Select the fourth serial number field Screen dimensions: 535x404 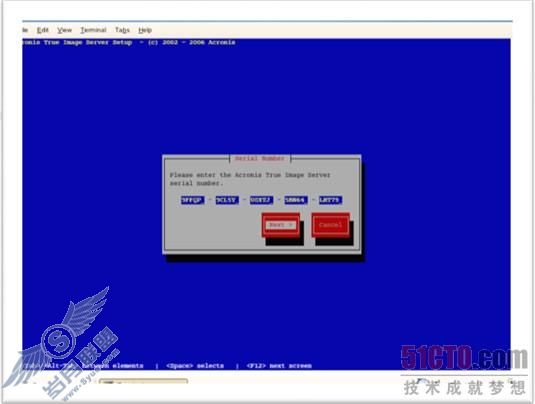(296, 200)
